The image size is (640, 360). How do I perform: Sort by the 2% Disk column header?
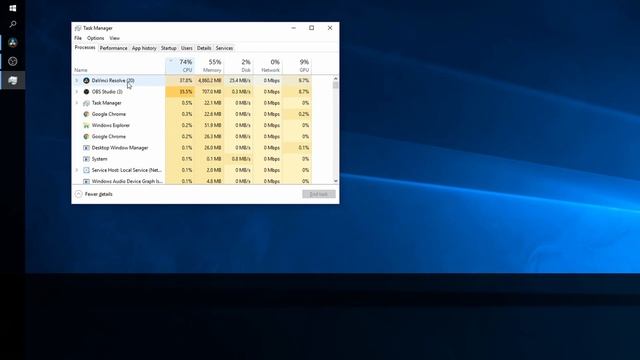pos(238,66)
